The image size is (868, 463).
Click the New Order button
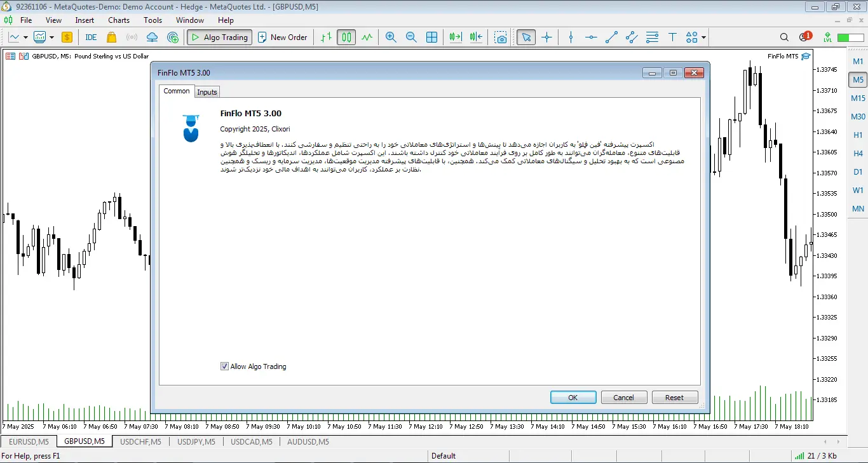point(281,37)
